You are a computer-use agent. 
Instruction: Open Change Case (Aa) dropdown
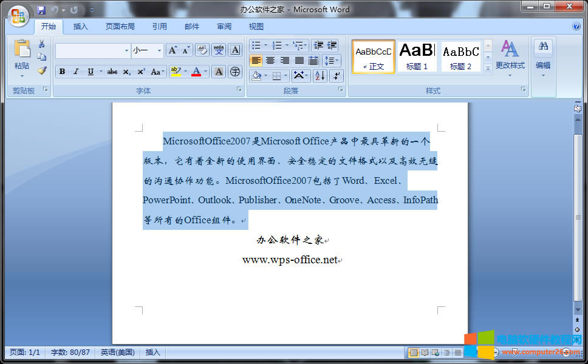coord(157,72)
